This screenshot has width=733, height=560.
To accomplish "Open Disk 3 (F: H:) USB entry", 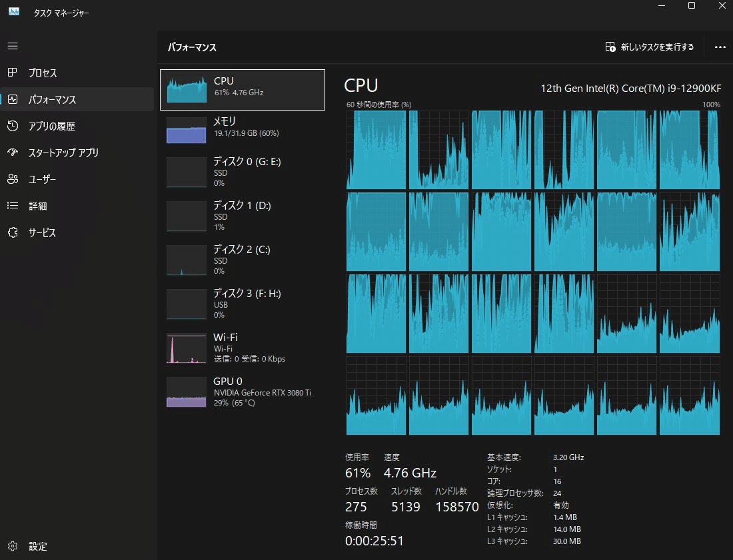I will click(243, 304).
